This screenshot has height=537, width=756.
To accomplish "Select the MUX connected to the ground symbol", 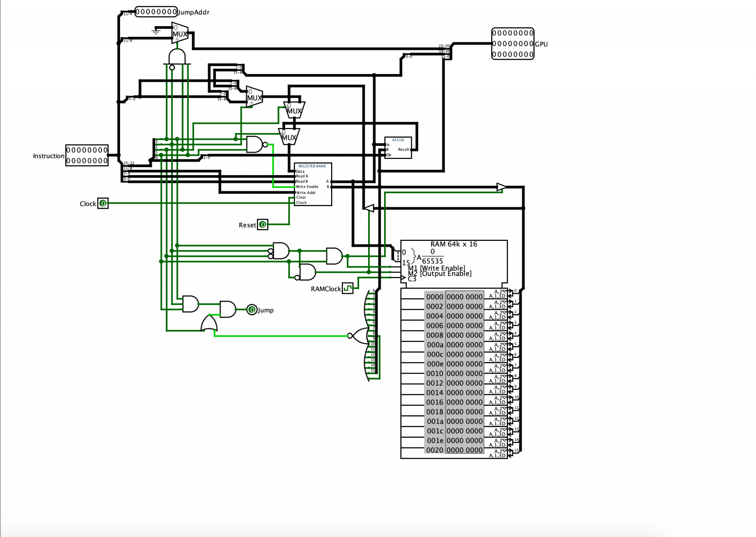I will point(180,33).
